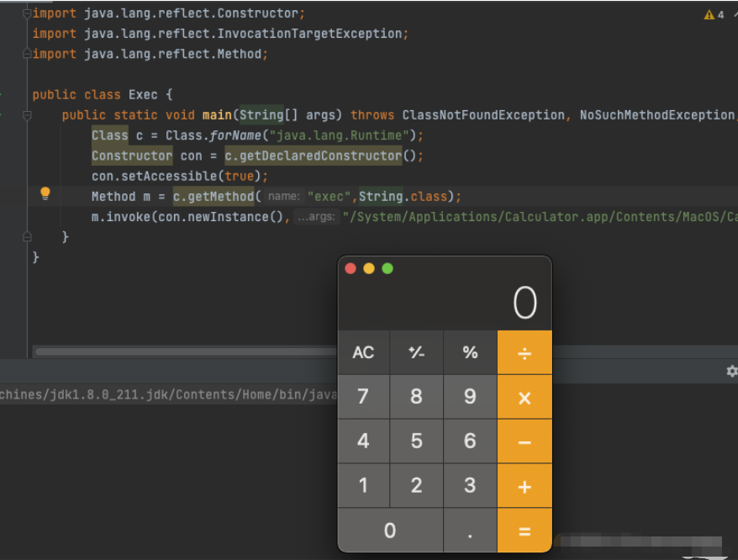Viewport: 738px width, 560px height.
Task: Click the percent key on Calculator
Action: tap(470, 352)
